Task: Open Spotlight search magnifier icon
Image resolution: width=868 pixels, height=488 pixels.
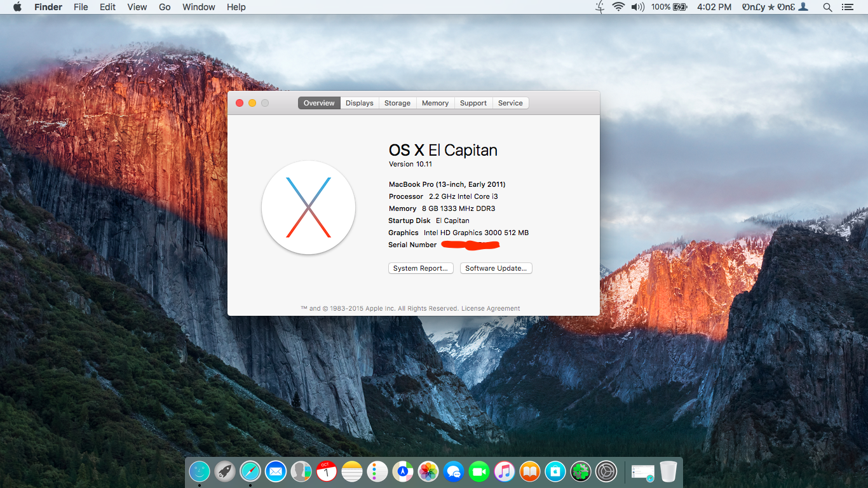Action: click(x=827, y=7)
